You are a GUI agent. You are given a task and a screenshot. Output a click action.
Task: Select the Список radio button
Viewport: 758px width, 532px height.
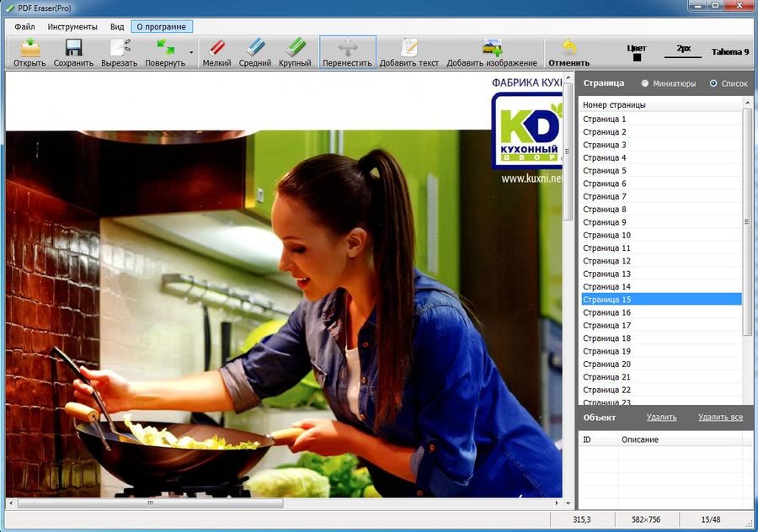tap(713, 83)
